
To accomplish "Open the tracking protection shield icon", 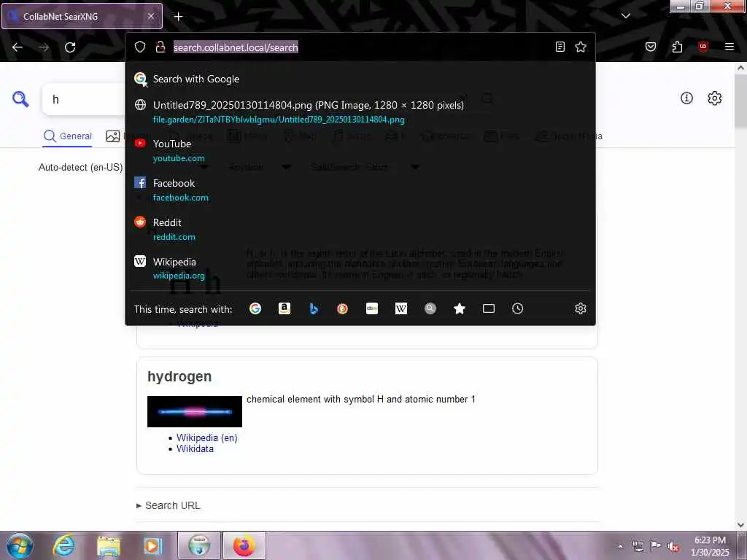I will (x=139, y=47).
